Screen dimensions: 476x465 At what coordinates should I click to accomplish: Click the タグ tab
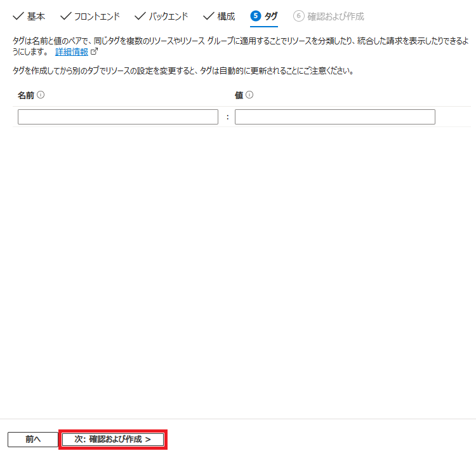point(264,17)
